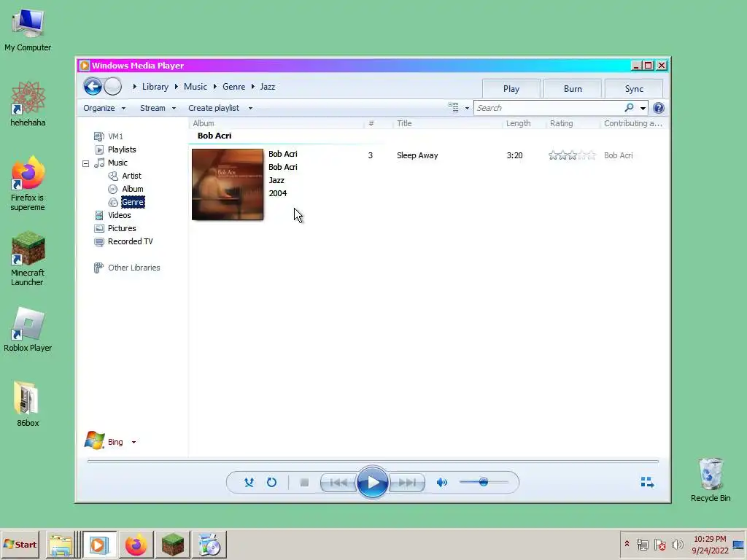The width and height of the screenshot is (747, 560).
Task: Click the Recycle Bin desktop icon
Action: (x=711, y=480)
